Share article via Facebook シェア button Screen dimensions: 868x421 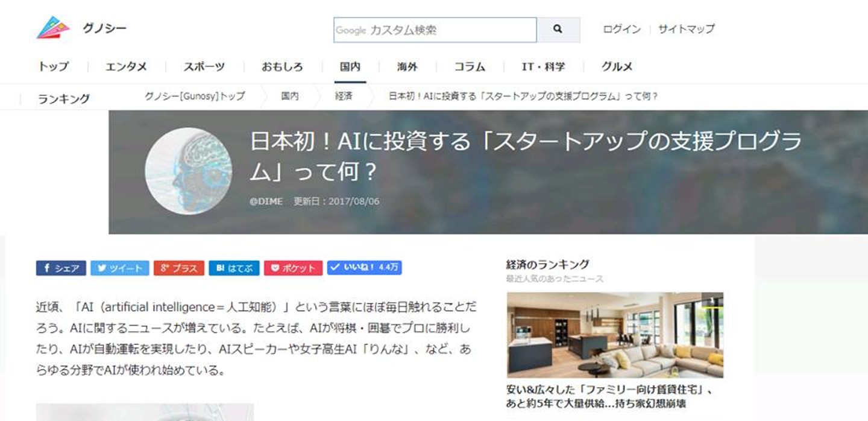tap(61, 268)
